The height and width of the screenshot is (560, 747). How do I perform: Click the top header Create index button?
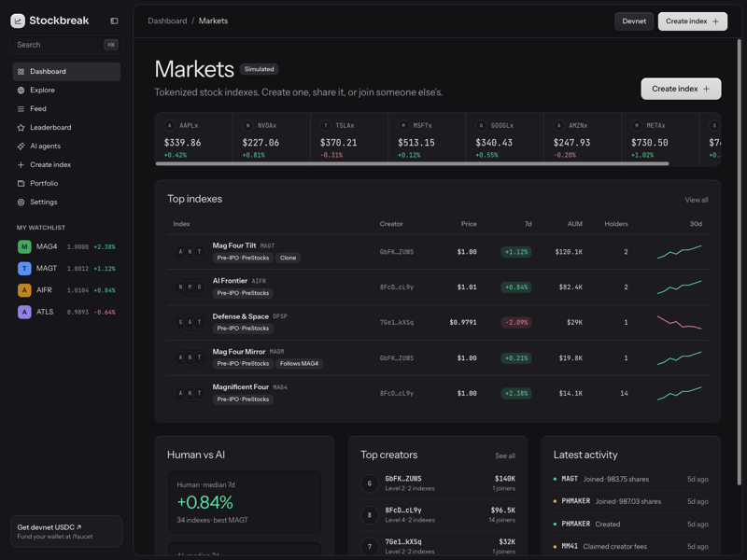pyautogui.click(x=693, y=21)
